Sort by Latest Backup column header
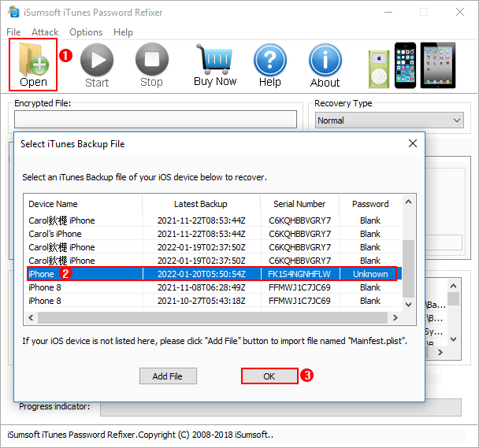479x448 pixels. 201,204
